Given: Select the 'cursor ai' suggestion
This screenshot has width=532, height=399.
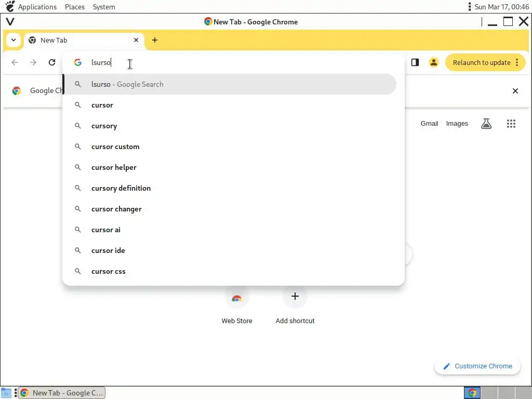Looking at the screenshot, I should (x=230, y=230).
